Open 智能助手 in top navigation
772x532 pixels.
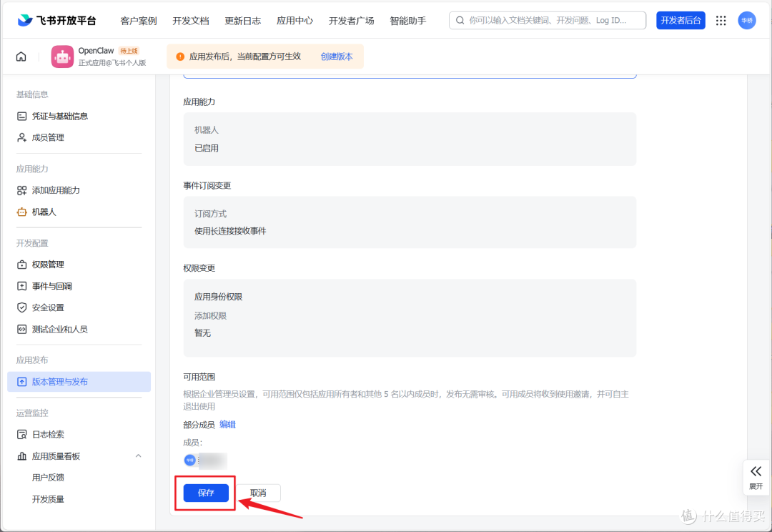(x=407, y=21)
